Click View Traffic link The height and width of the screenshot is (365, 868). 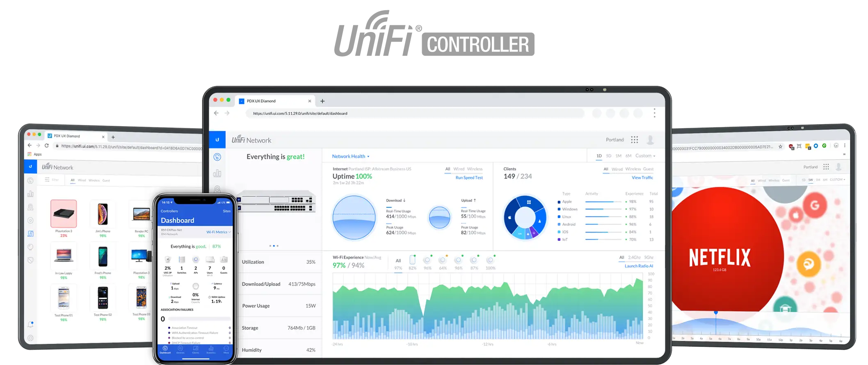pos(642,177)
